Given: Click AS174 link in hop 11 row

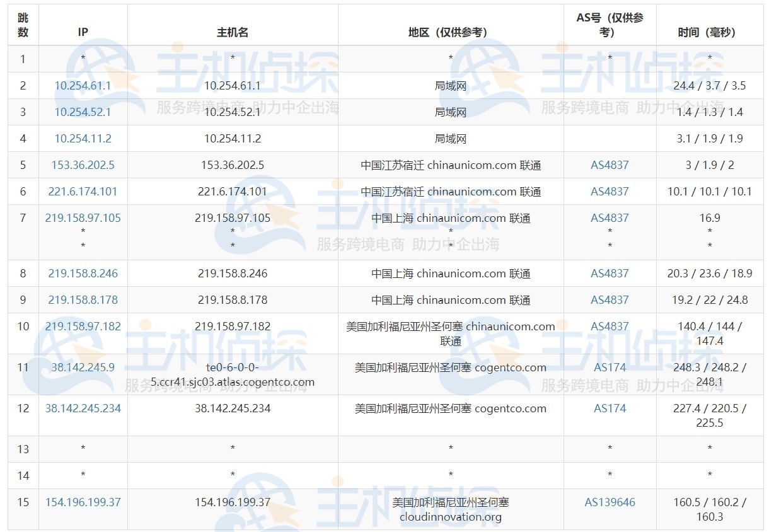Looking at the screenshot, I should click(x=610, y=367).
